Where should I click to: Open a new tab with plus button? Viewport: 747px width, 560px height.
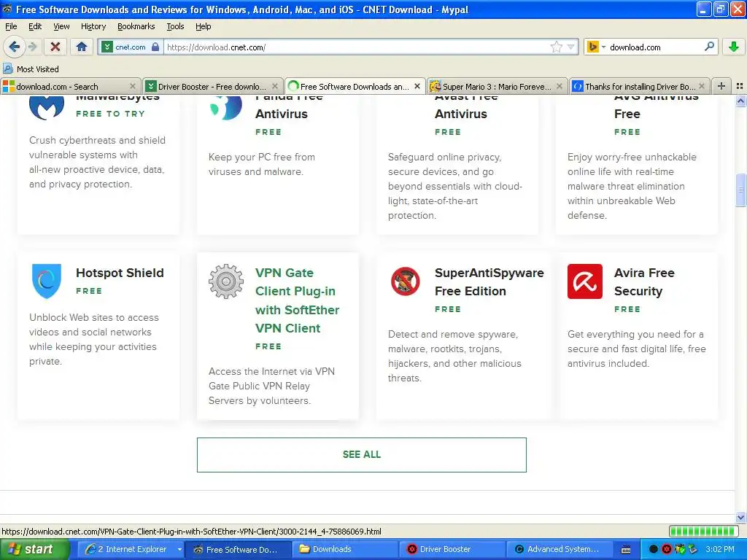[x=721, y=86]
